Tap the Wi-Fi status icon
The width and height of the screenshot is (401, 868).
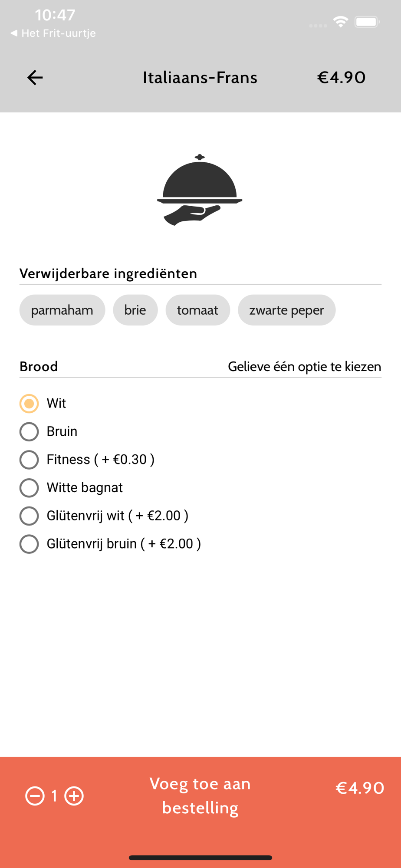pos(341,22)
